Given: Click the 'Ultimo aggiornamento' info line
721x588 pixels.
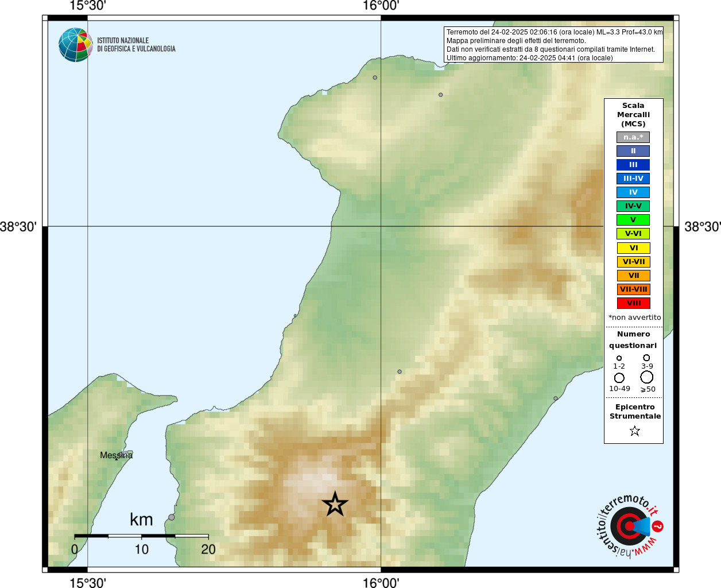Looking at the screenshot, I should (529, 58).
